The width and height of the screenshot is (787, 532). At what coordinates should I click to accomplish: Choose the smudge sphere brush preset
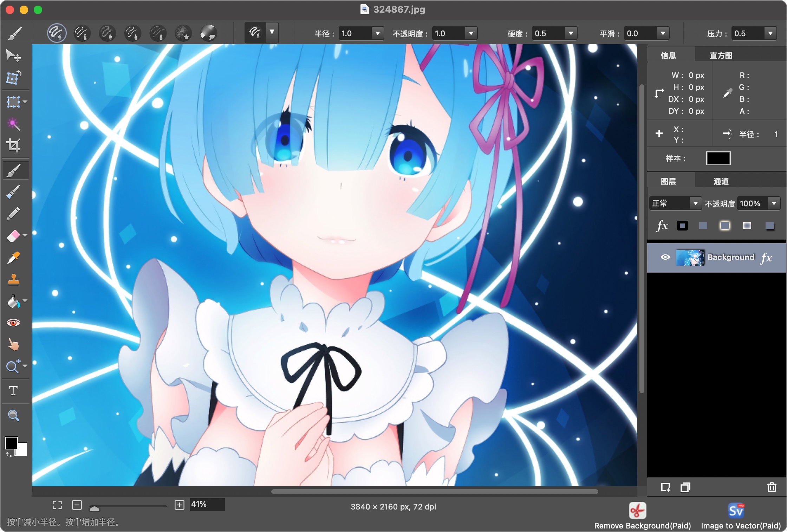tap(208, 33)
